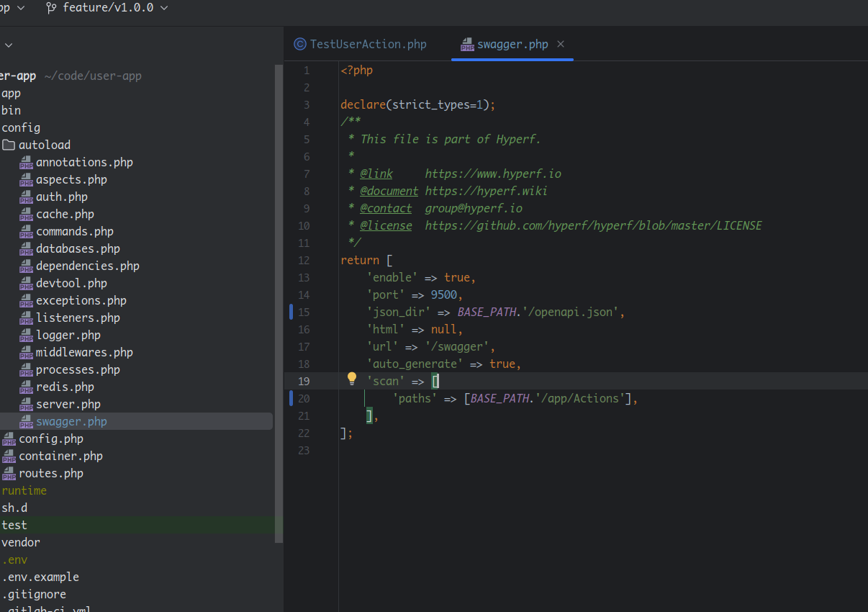Open logger.php file

click(x=68, y=335)
